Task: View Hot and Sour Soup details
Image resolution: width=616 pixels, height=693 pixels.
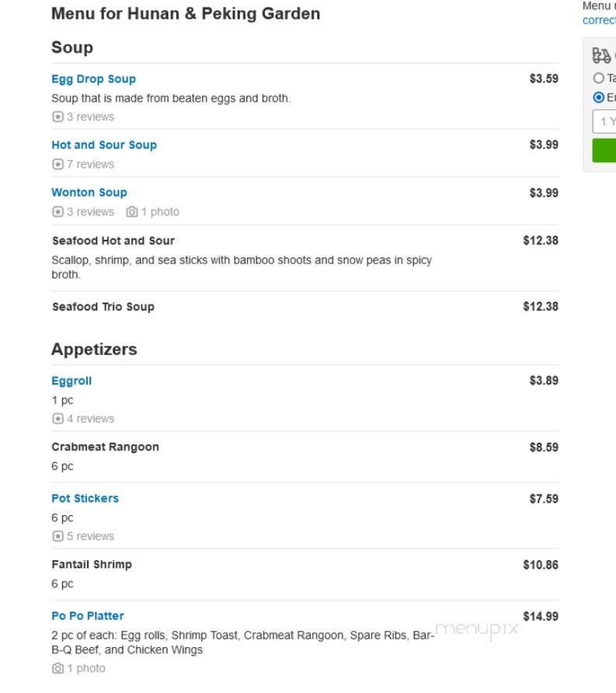Action: coord(104,145)
